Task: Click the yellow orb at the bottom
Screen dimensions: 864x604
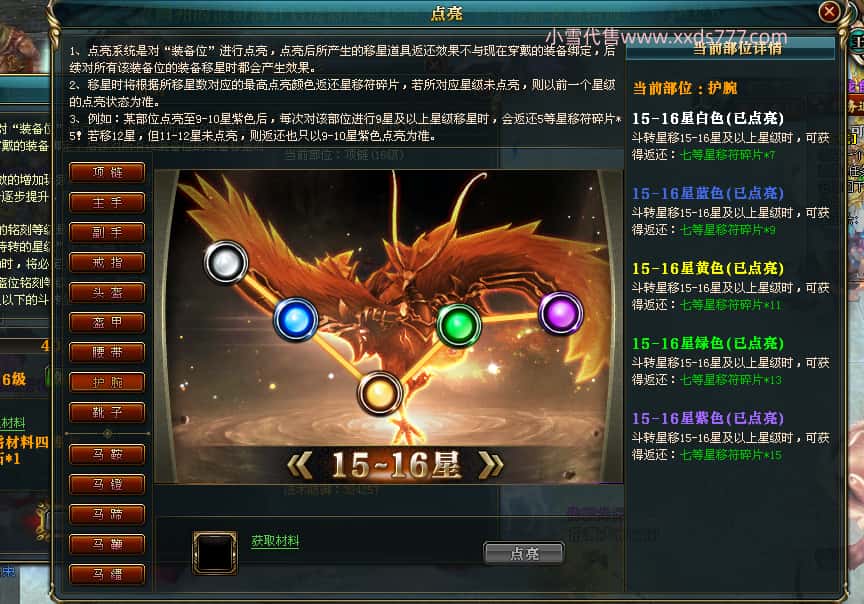Action: (380, 393)
